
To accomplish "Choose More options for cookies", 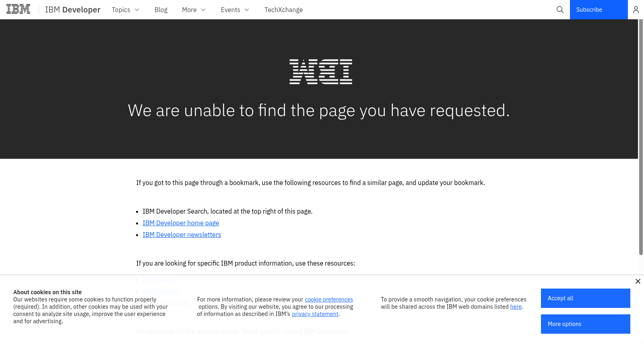I will 586,324.
